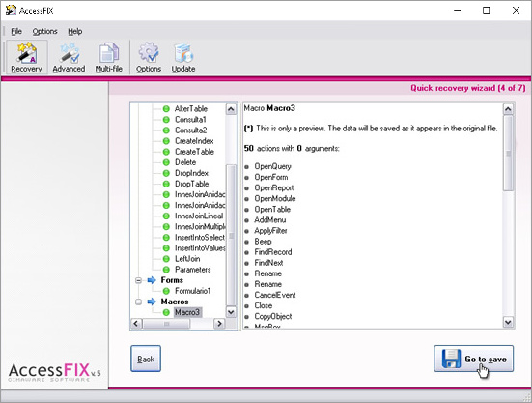Click the blue arrow icon beside Forms

point(152,280)
